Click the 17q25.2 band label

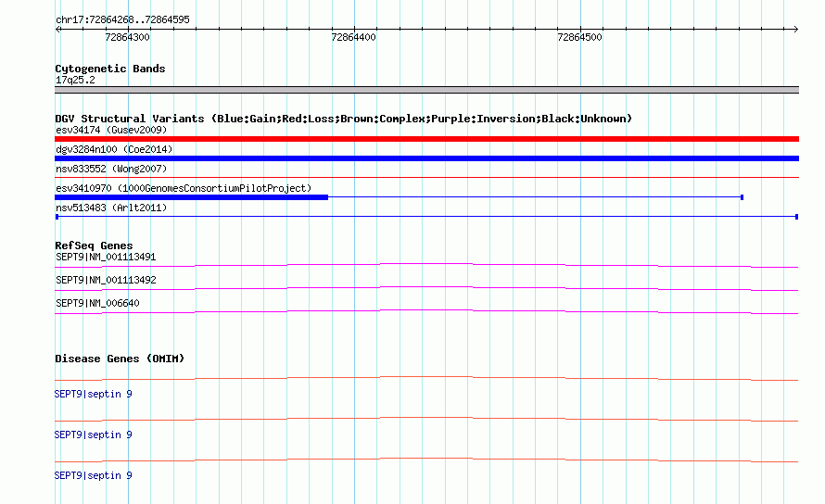click(75, 80)
